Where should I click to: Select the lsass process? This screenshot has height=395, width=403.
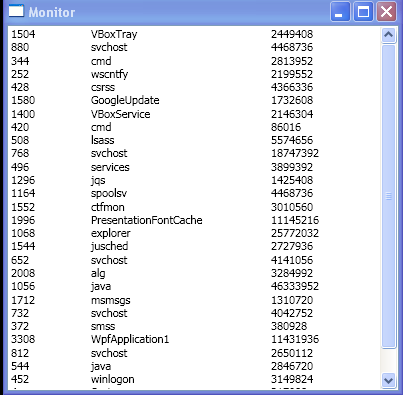[102, 140]
